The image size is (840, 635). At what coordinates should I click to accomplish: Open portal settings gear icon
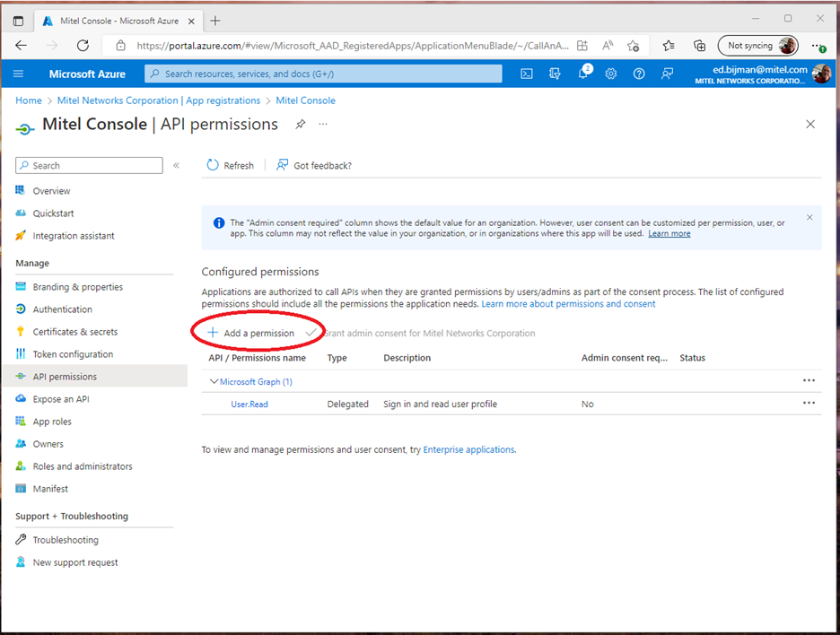[x=611, y=74]
